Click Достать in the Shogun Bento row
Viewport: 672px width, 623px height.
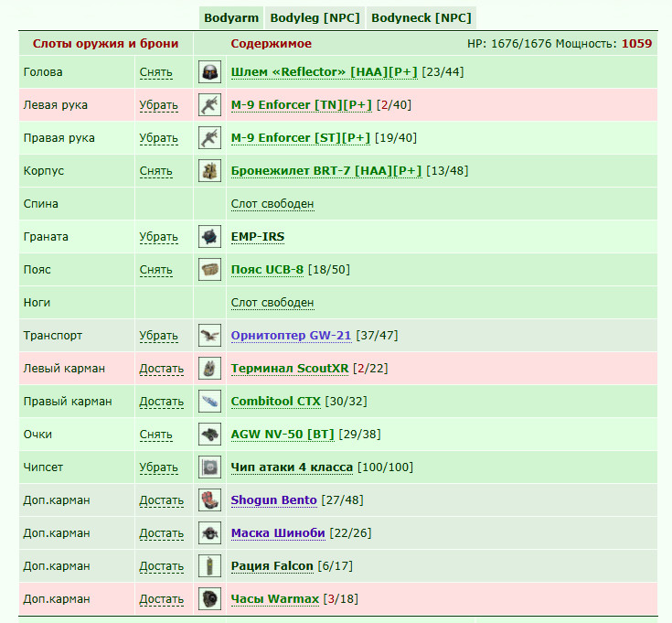(x=162, y=500)
